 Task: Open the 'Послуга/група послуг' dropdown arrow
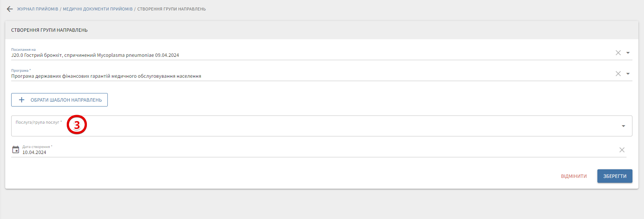click(623, 126)
